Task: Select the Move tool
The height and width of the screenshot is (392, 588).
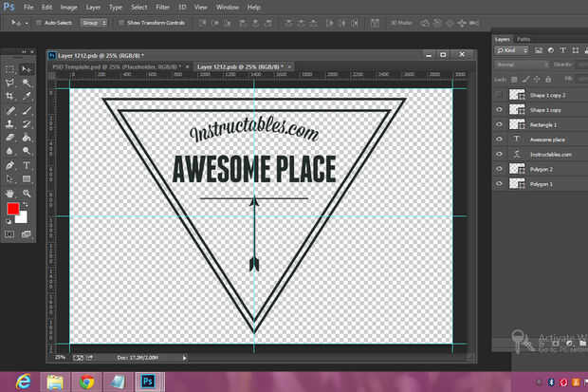Action: [27, 69]
